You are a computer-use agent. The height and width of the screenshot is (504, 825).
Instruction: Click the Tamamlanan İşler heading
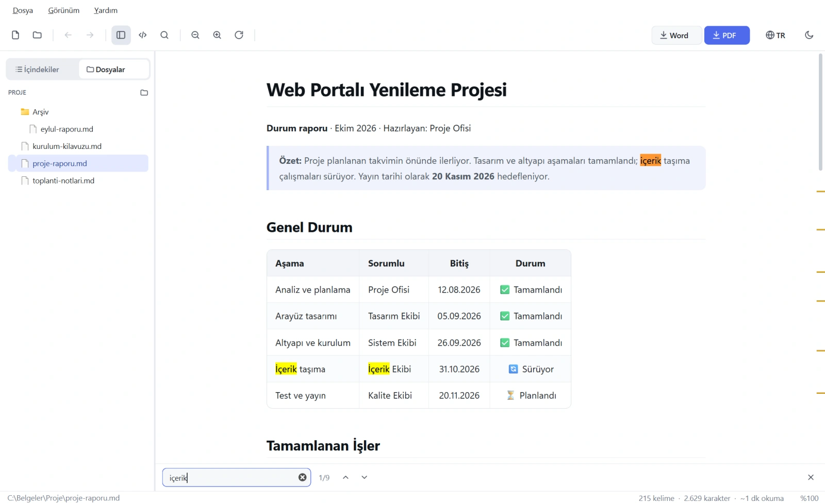point(323,446)
